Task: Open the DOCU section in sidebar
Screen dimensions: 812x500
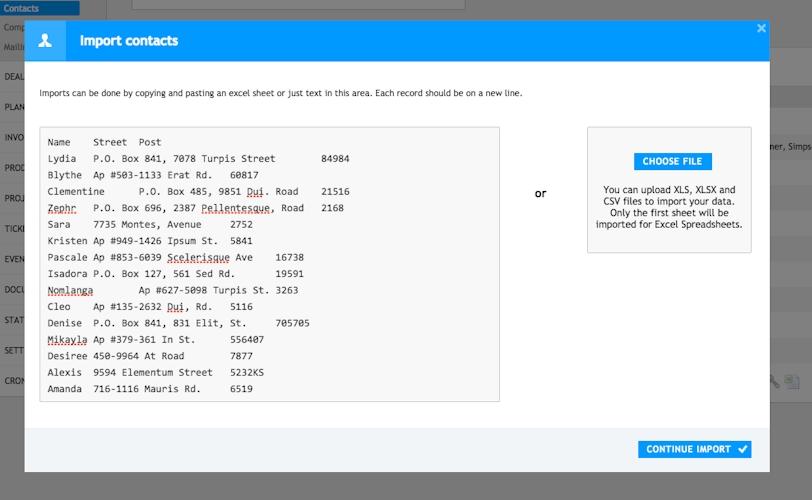Action: pyautogui.click(x=13, y=289)
